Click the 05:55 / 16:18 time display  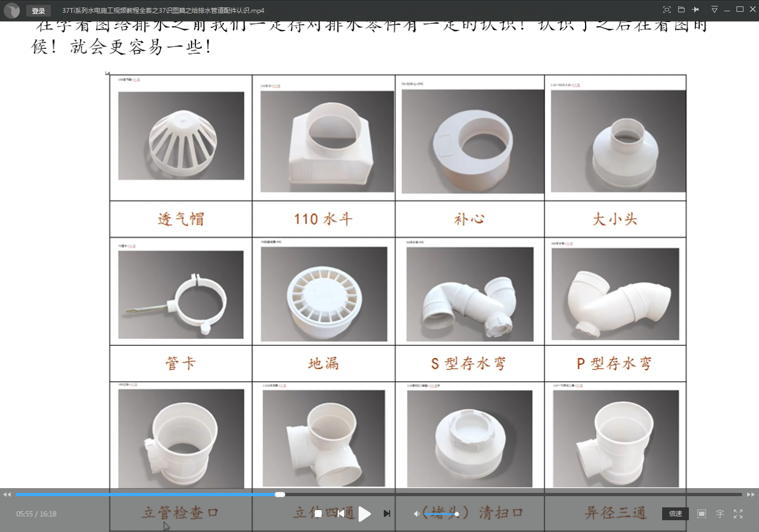(36, 514)
